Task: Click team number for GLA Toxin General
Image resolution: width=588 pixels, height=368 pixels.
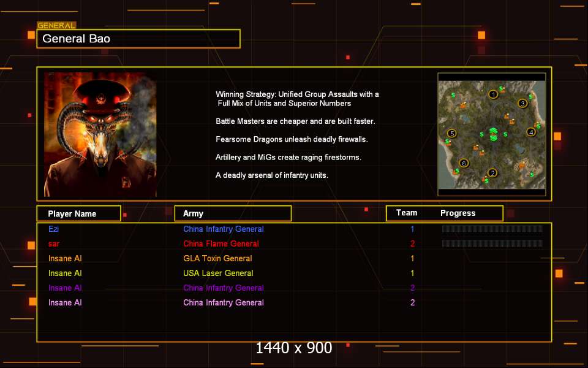Action: click(412, 258)
